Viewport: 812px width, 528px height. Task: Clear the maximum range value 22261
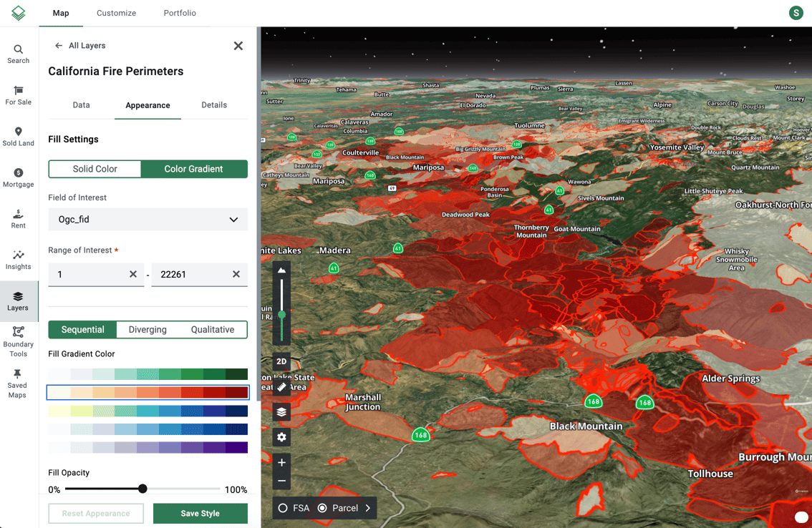coord(236,274)
